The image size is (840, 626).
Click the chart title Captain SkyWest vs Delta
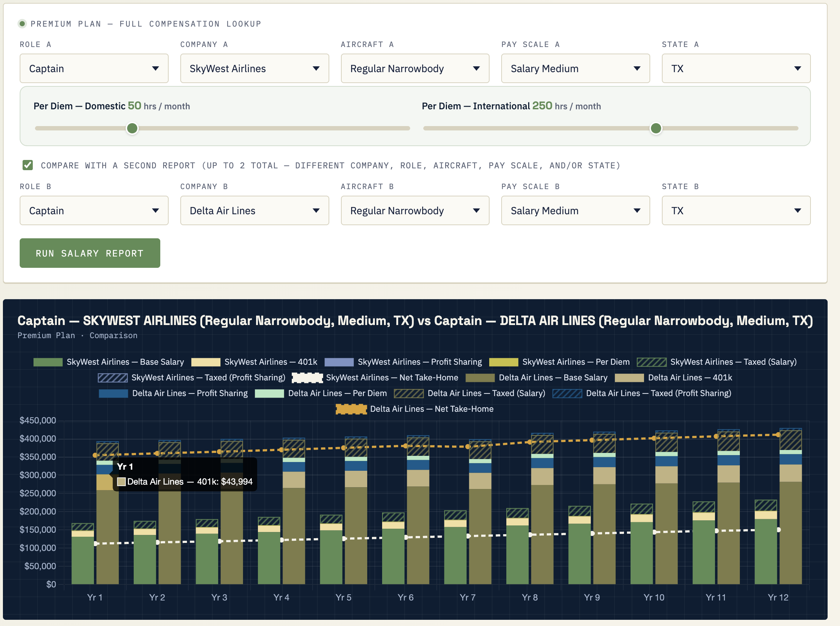(415, 321)
